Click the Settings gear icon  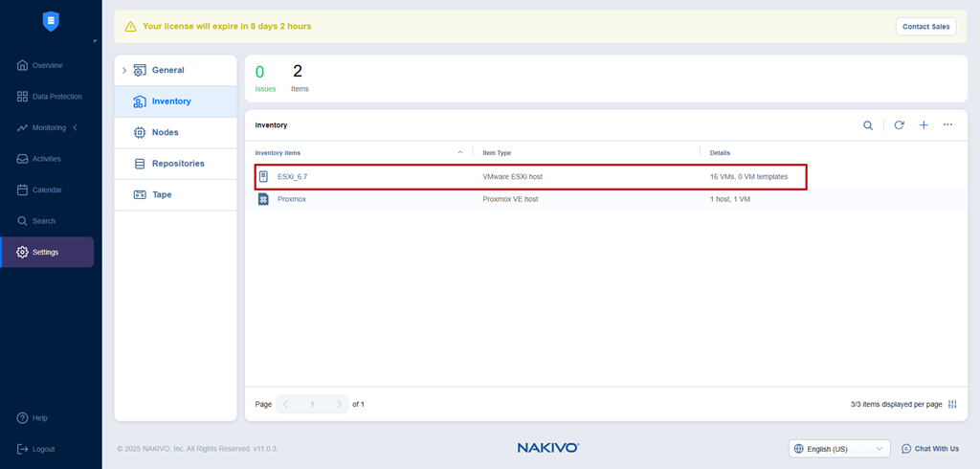[x=23, y=252]
